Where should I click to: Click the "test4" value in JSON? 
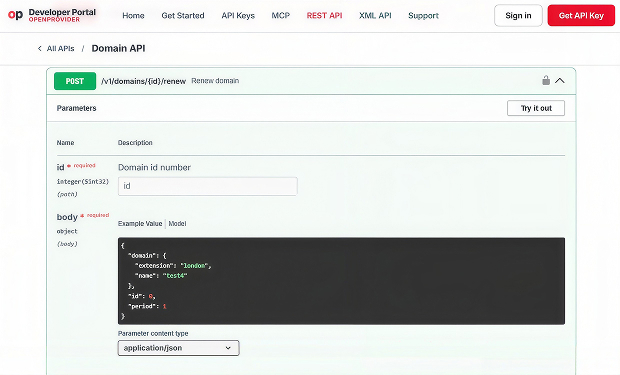pyautogui.click(x=175, y=276)
